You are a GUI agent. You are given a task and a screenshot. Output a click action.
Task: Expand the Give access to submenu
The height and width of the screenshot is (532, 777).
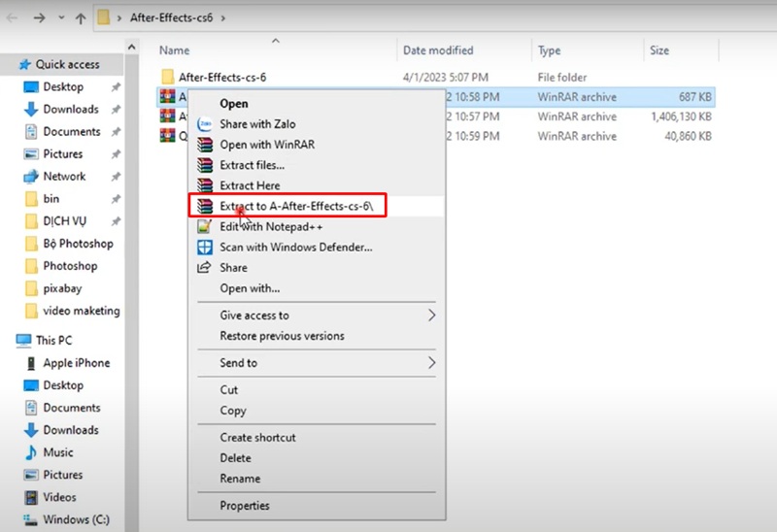tap(317, 316)
